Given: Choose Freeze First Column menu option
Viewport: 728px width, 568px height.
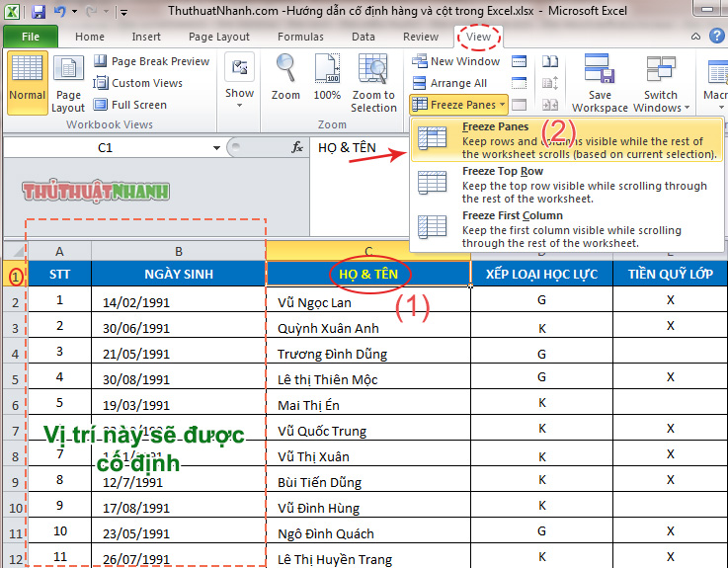Looking at the screenshot, I should pos(567,229).
